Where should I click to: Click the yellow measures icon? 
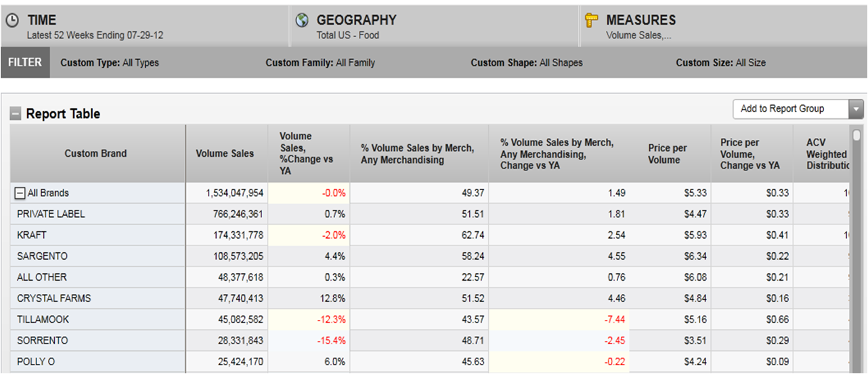[x=592, y=21]
